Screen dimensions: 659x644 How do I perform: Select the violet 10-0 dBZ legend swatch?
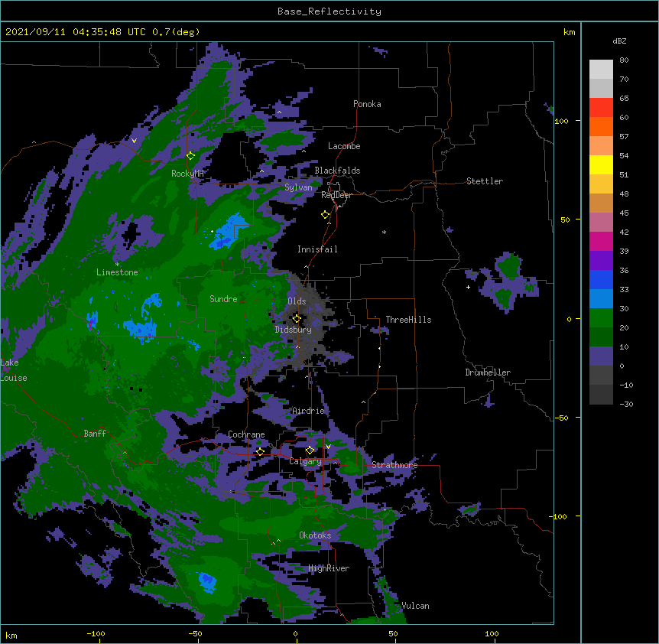(x=601, y=356)
